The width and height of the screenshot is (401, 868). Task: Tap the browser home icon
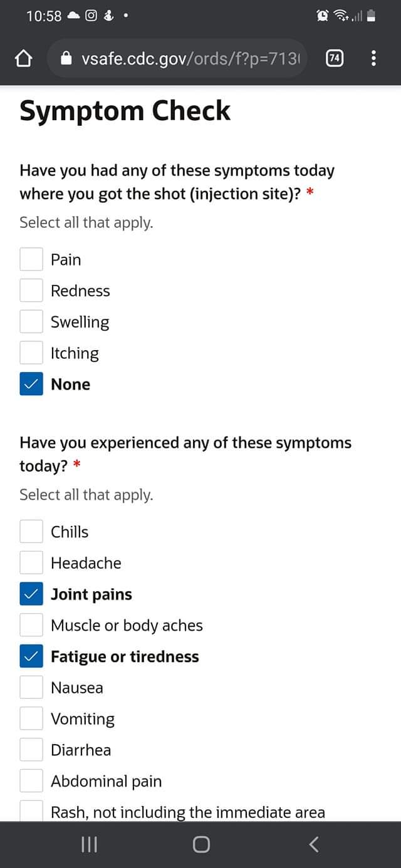(x=24, y=59)
